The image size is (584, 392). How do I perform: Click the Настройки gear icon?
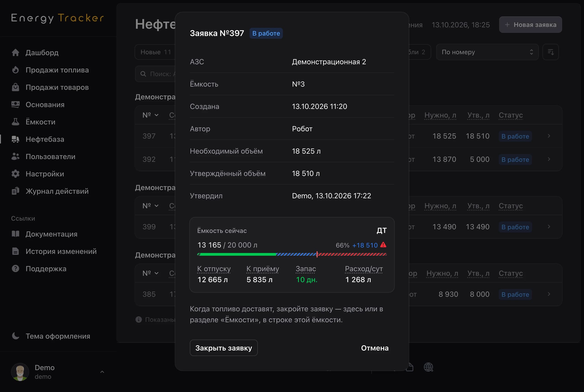(x=16, y=174)
